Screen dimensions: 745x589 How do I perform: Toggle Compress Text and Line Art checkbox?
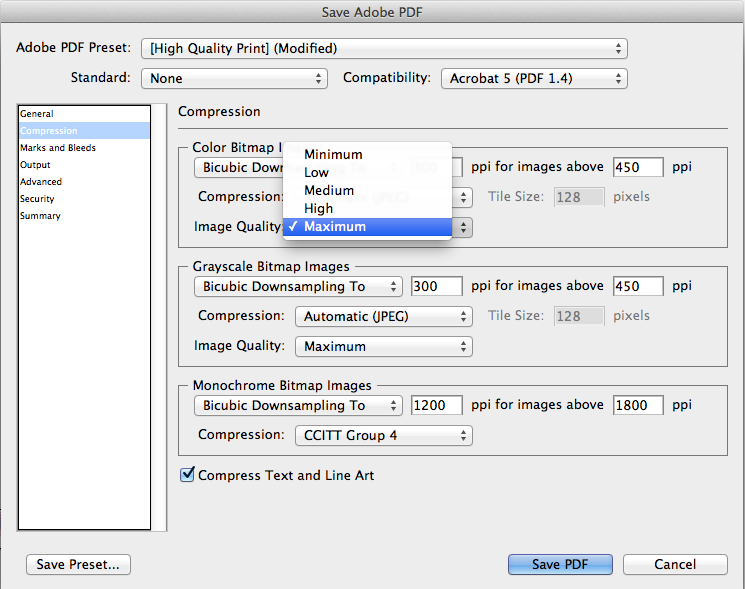pyautogui.click(x=187, y=475)
